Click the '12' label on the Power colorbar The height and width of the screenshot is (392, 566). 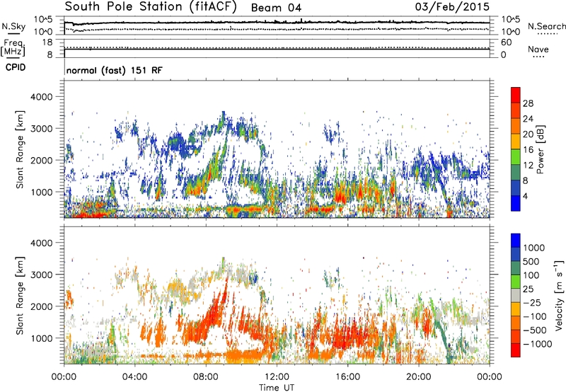(x=528, y=166)
